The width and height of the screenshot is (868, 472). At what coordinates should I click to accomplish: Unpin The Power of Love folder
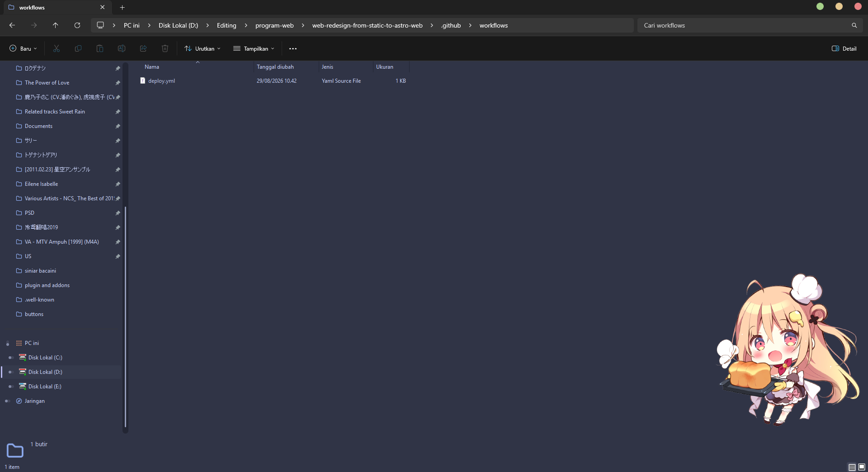[x=118, y=83]
